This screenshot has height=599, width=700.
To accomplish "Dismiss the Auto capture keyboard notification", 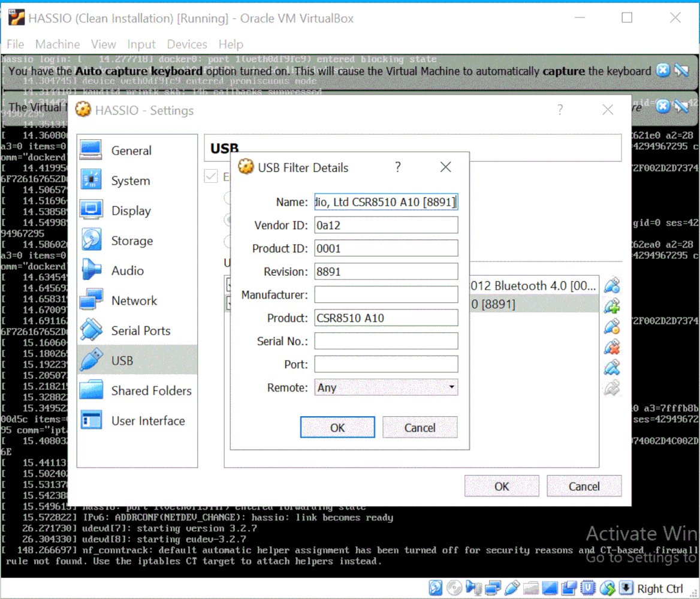I will (663, 71).
